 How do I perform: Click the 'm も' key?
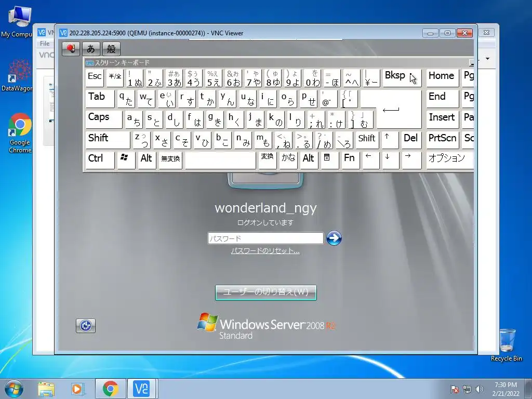pos(263,140)
